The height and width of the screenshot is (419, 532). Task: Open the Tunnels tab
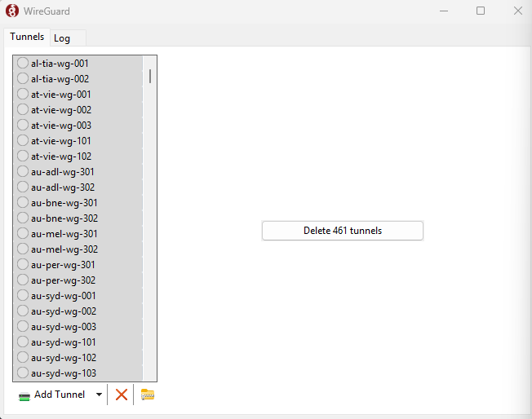point(27,37)
